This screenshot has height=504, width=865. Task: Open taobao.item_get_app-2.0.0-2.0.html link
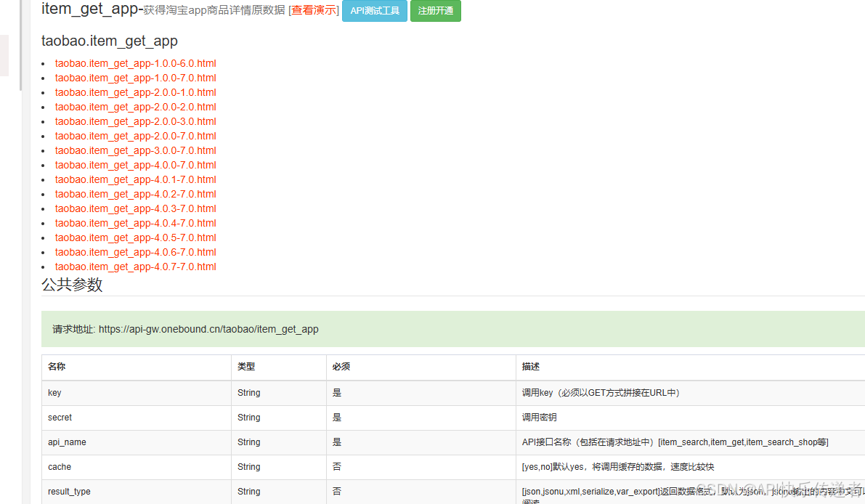[x=135, y=107]
